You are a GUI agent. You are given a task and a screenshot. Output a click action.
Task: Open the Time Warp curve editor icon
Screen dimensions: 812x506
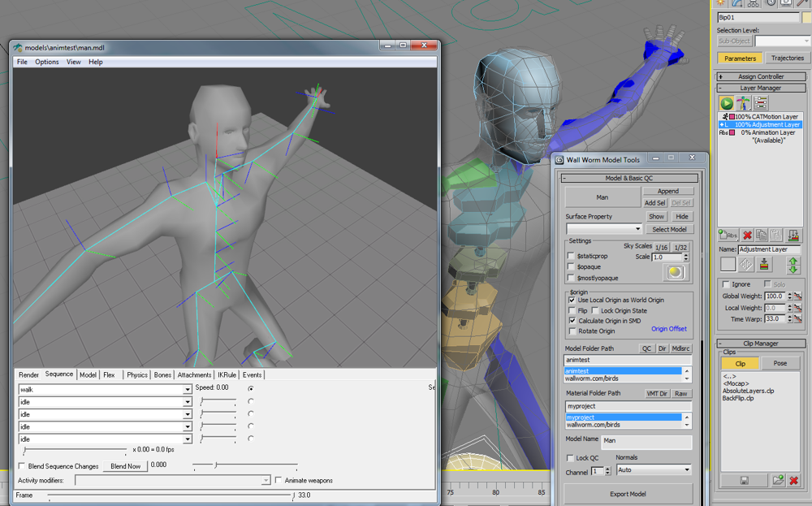(x=797, y=319)
